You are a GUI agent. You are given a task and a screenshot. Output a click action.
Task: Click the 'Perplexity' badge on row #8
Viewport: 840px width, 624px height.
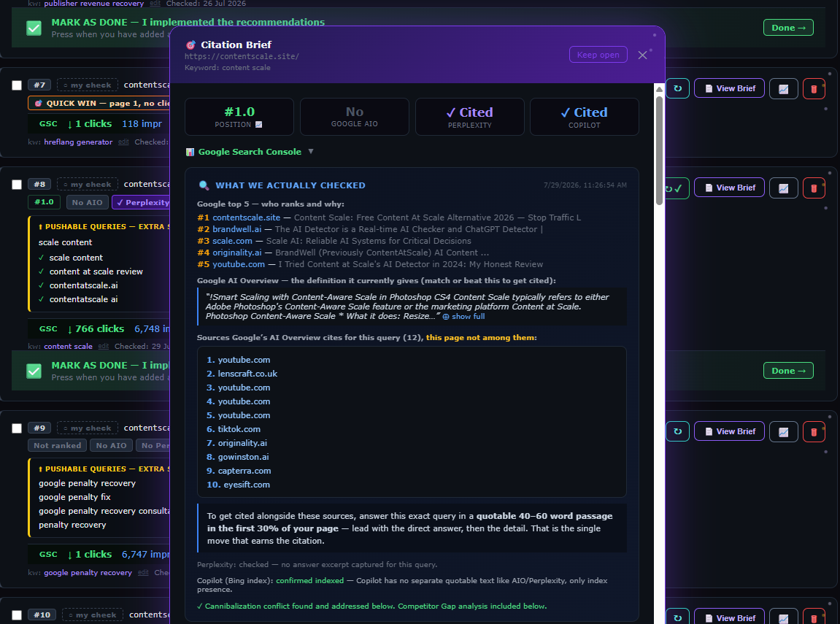coord(142,202)
